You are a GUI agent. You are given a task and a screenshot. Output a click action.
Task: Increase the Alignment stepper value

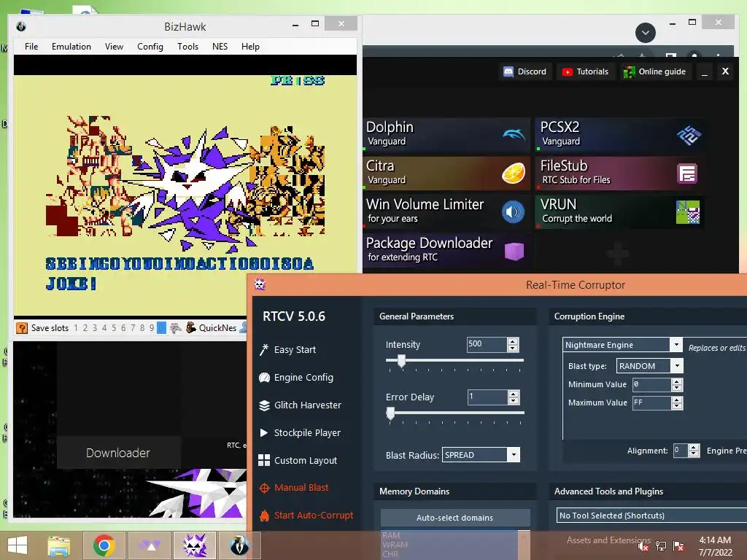694,447
